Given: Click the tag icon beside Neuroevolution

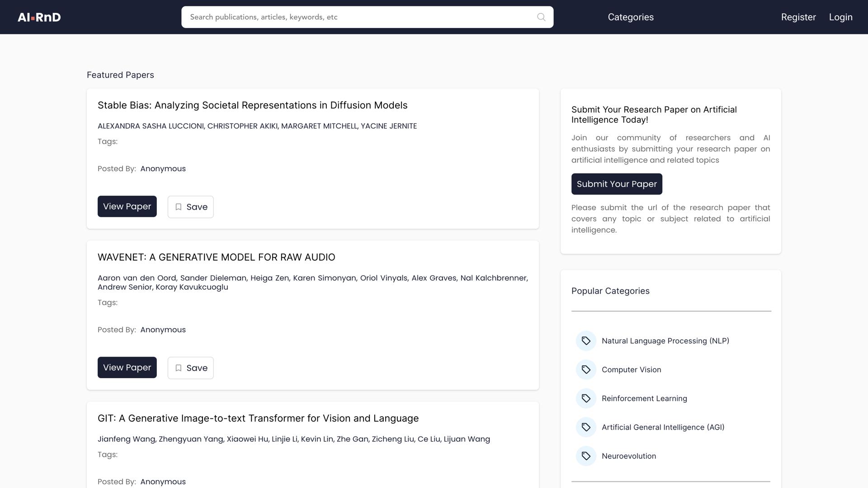Looking at the screenshot, I should 586,456.
